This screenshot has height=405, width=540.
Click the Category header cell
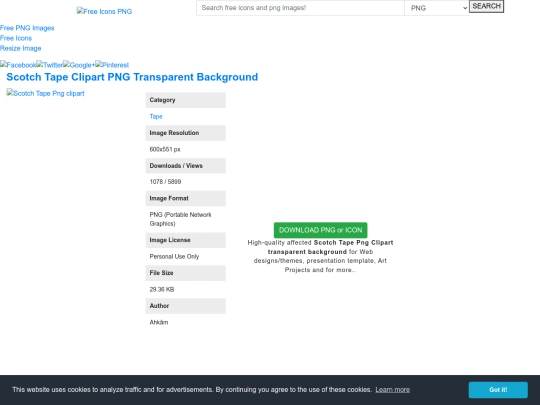[186, 100]
